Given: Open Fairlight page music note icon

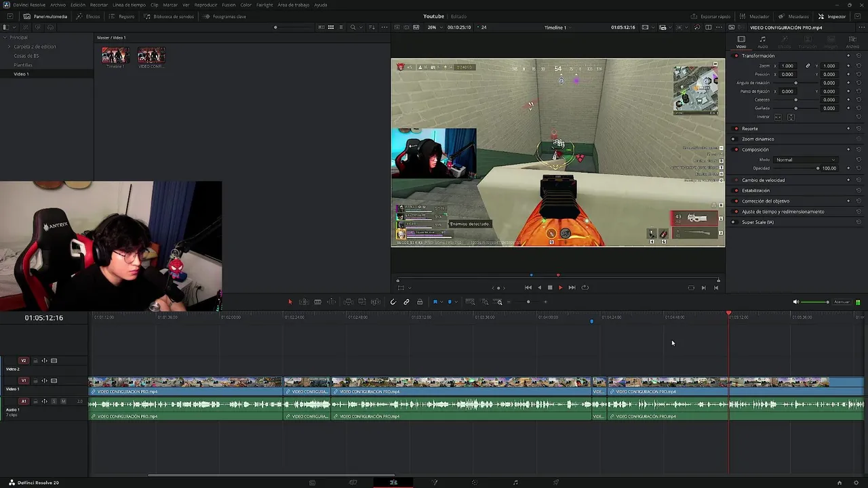Looking at the screenshot, I should [515, 483].
